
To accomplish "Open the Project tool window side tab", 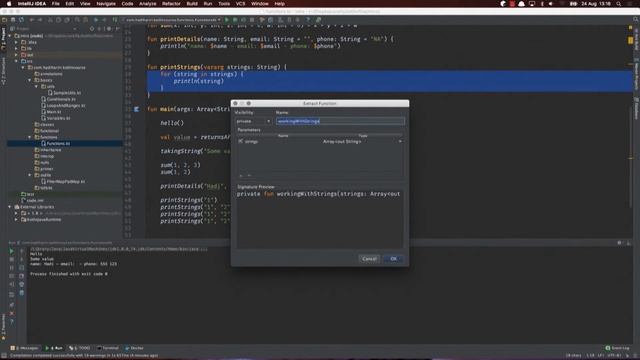I will click(3, 40).
